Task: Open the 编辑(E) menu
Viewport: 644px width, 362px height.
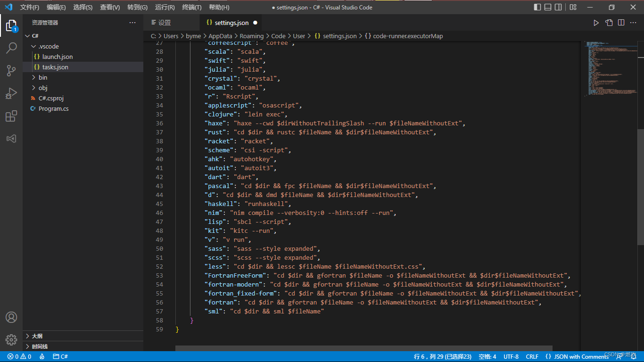Action: click(56, 7)
